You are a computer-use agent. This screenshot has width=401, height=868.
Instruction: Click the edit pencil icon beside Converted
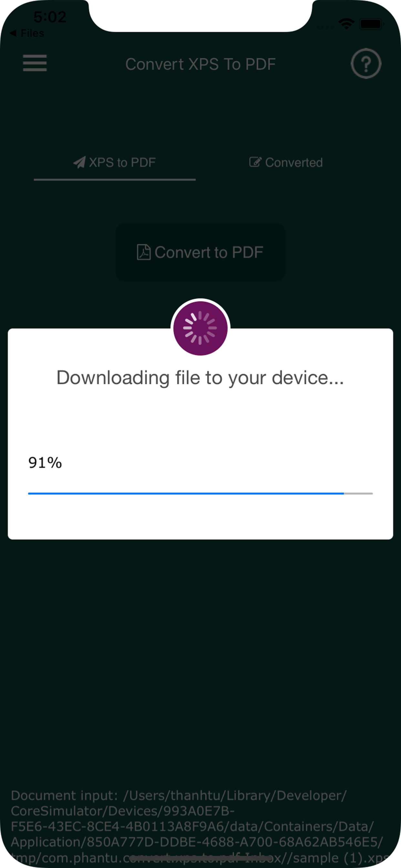coord(255,162)
